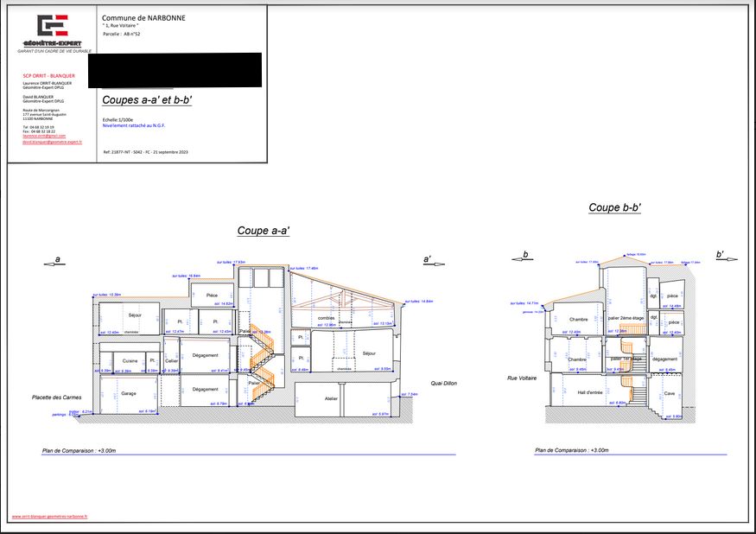Select the Atelier room label

click(331, 398)
